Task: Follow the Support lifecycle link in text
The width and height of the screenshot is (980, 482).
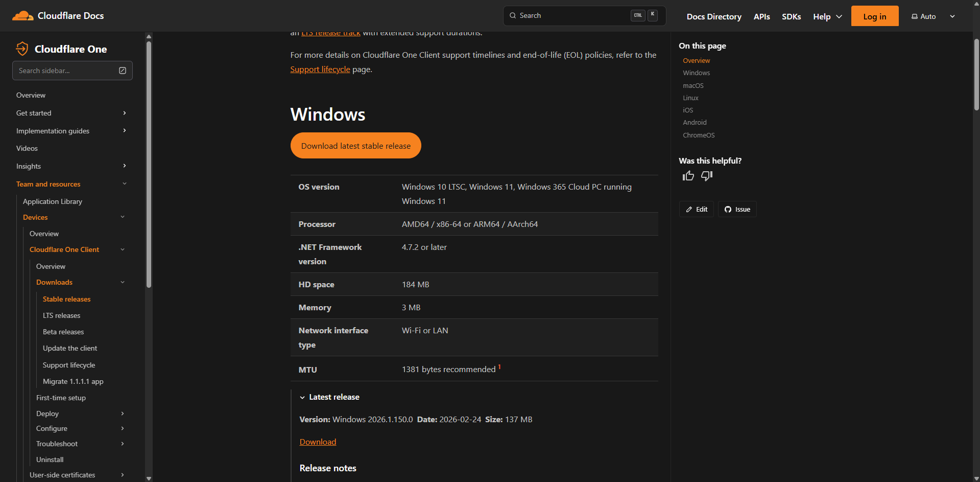Action: (x=320, y=70)
